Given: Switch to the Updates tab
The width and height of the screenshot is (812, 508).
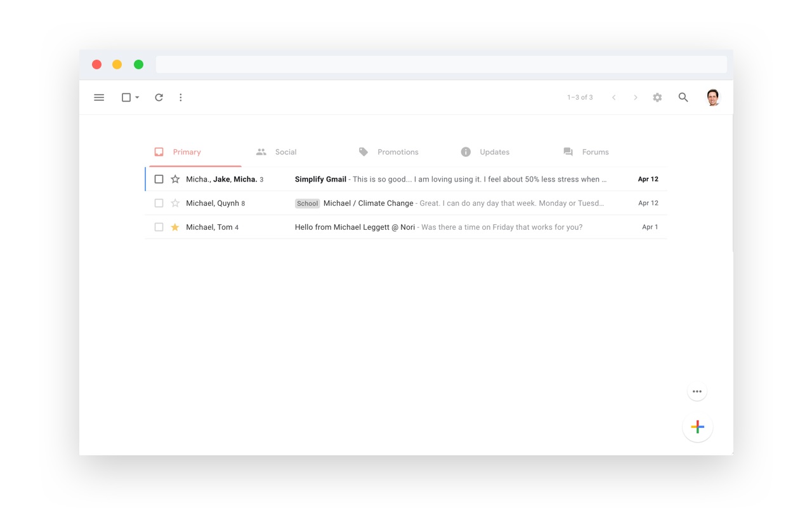Looking at the screenshot, I should click(485, 152).
